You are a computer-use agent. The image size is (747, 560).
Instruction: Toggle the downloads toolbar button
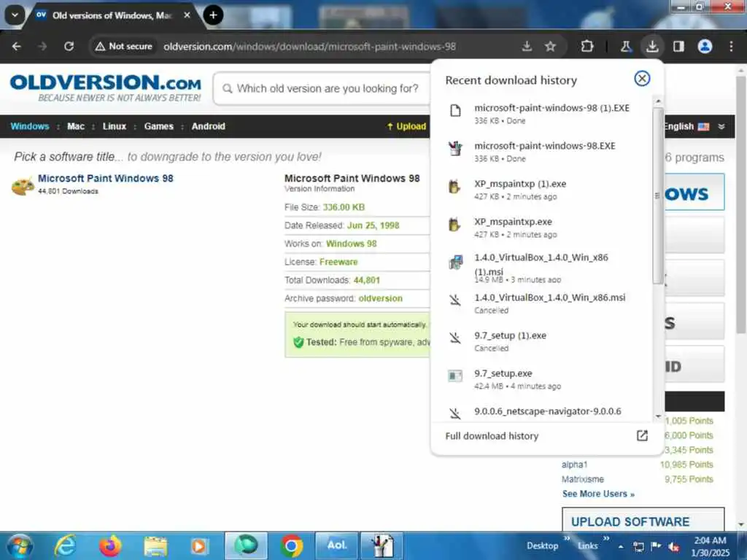[x=652, y=46]
